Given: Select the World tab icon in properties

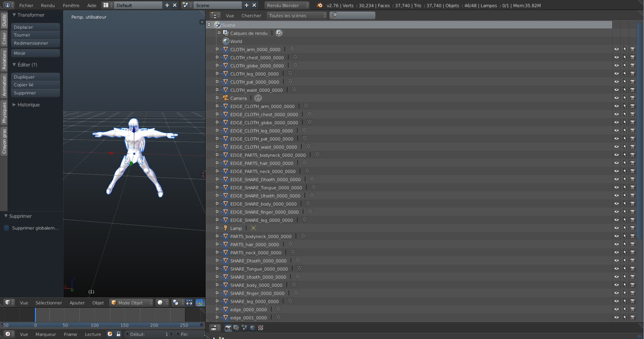Looking at the screenshot, I should click(253, 328).
